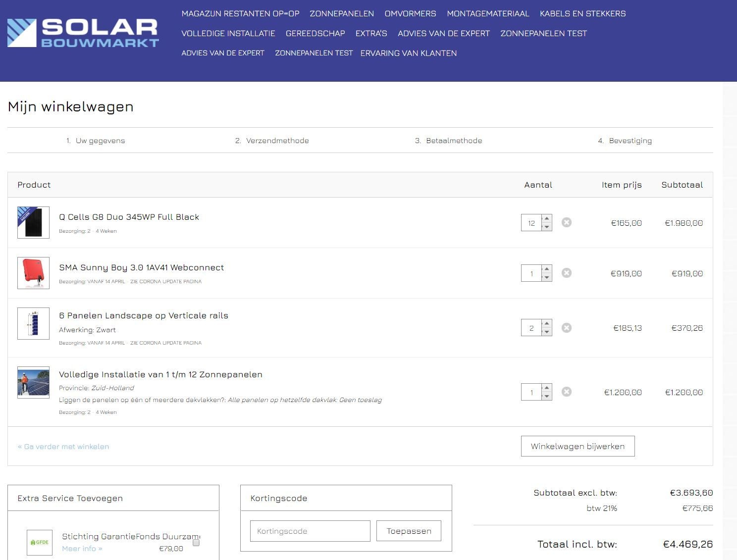Open Q Cells G8 Duo 345WP product link
The image size is (737, 560).
[x=129, y=217]
